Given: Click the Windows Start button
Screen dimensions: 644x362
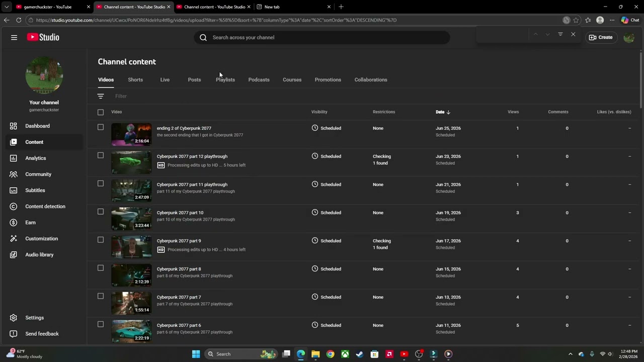Looking at the screenshot, I should [196, 354].
